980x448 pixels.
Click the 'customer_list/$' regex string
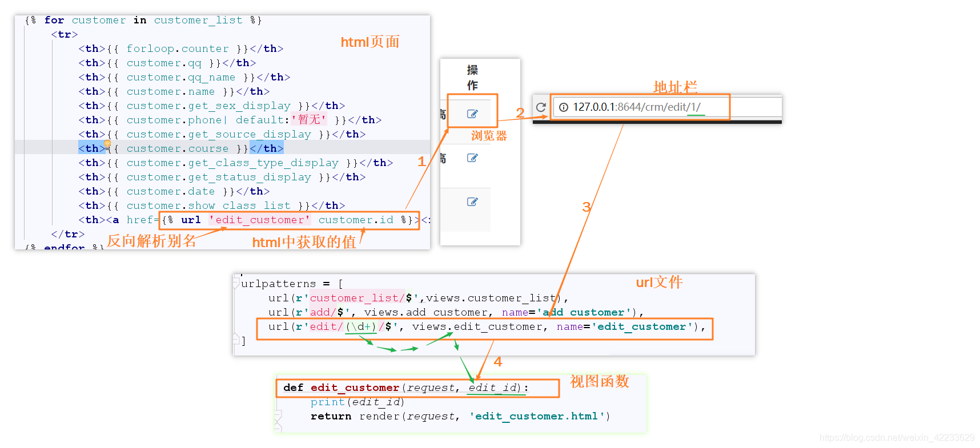362,298
